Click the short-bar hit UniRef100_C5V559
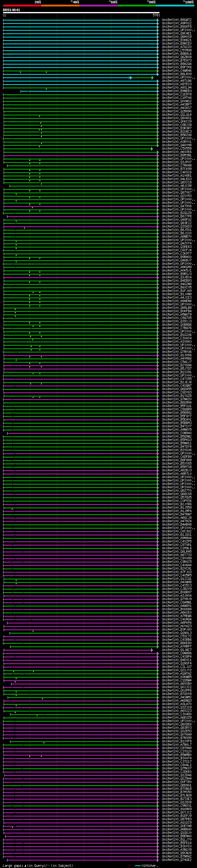 point(176,149)
